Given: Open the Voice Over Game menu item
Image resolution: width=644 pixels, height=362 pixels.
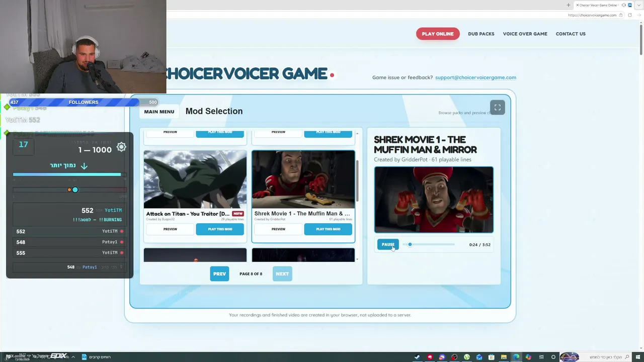Looking at the screenshot, I should pyautogui.click(x=525, y=34).
